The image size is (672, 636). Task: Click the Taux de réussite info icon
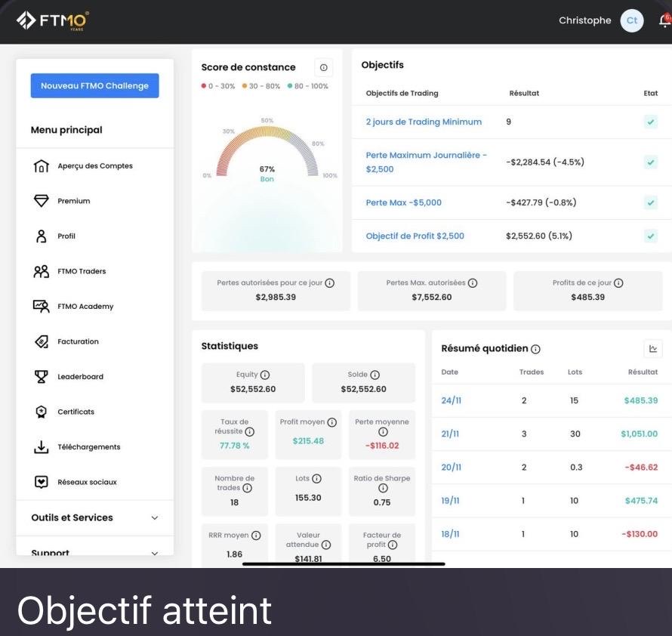tap(249, 432)
